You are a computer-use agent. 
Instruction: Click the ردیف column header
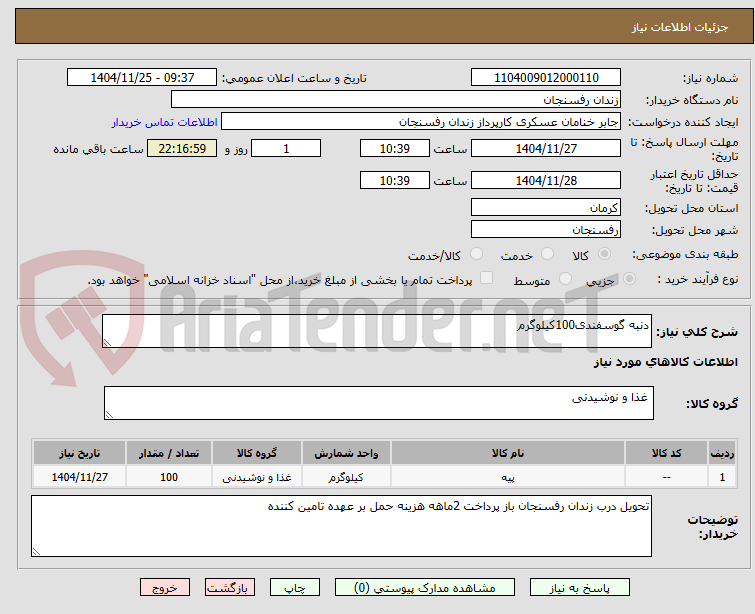coord(722,453)
